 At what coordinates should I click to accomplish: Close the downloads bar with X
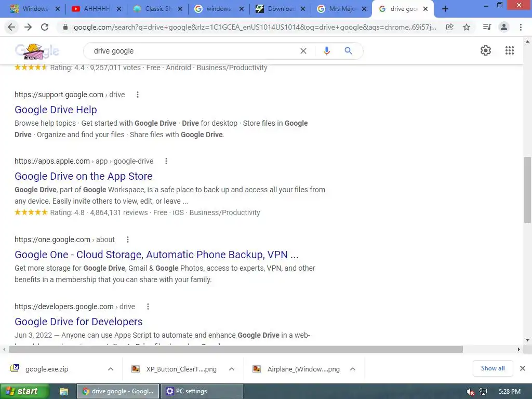(523, 368)
